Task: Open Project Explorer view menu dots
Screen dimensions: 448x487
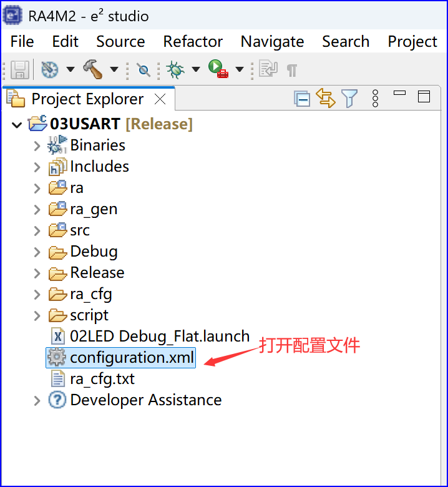Action: click(x=376, y=99)
